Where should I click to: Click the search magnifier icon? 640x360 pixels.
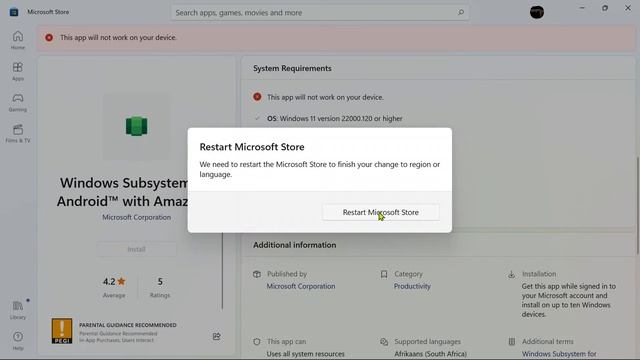click(461, 12)
